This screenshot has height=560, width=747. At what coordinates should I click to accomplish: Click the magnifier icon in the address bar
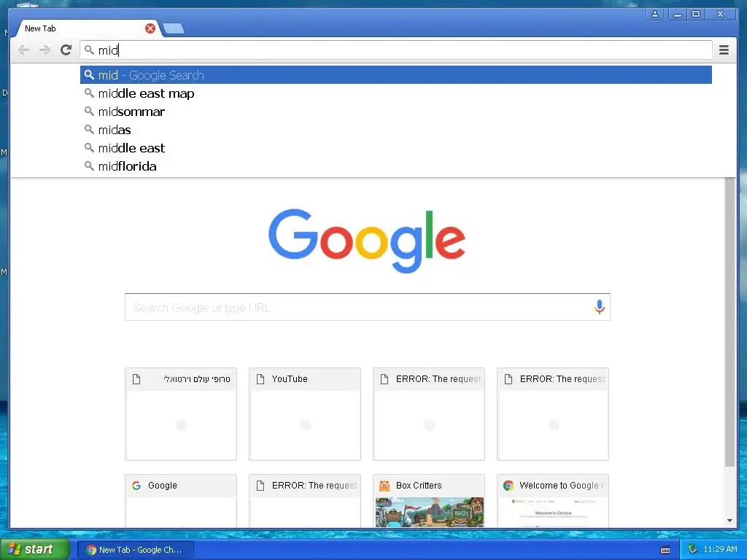click(x=89, y=50)
